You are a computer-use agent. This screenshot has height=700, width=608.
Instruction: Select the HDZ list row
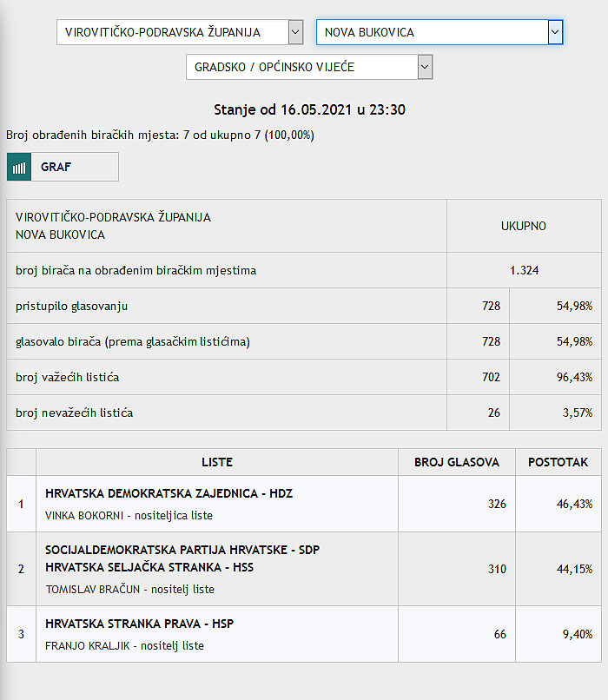tap(304, 504)
